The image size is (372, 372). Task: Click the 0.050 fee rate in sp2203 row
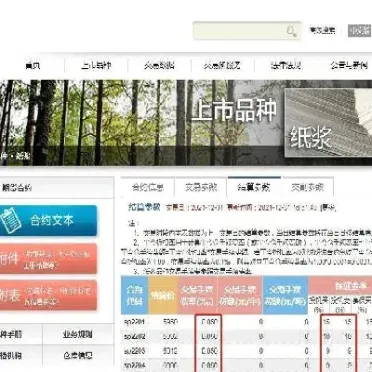[209, 351]
